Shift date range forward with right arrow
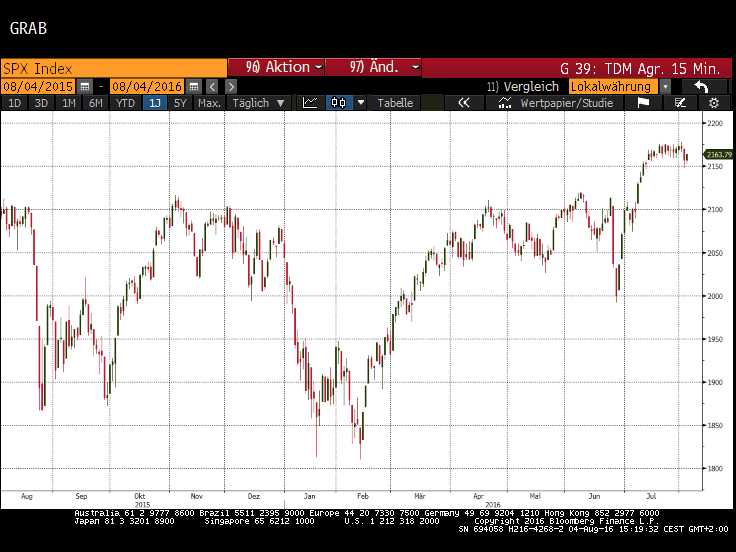This screenshot has height=552, width=736. (x=230, y=87)
